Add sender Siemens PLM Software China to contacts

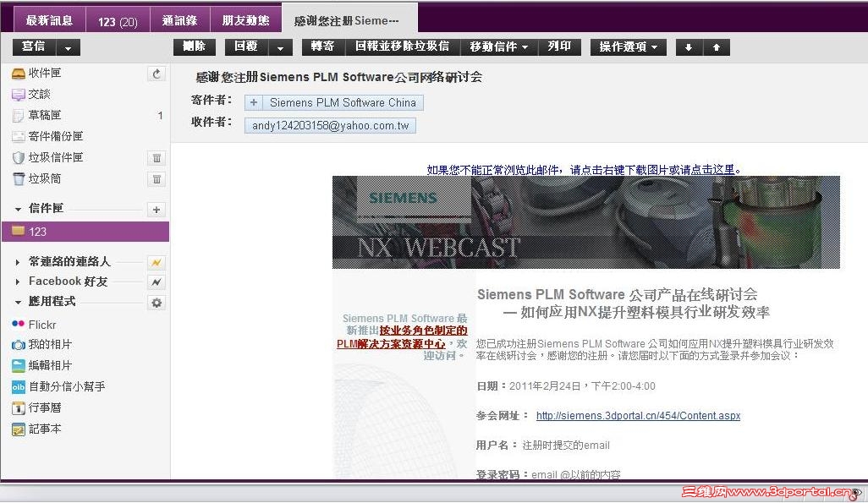[x=254, y=102]
